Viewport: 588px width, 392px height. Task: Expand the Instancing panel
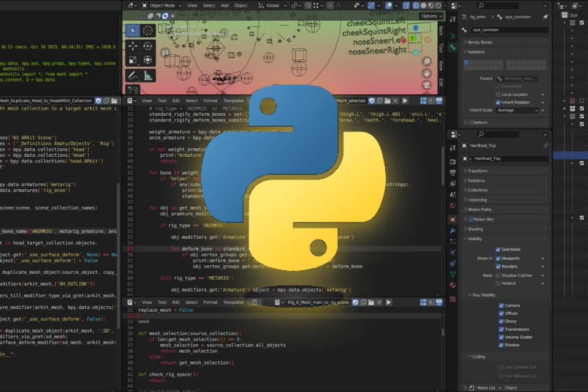click(504, 200)
